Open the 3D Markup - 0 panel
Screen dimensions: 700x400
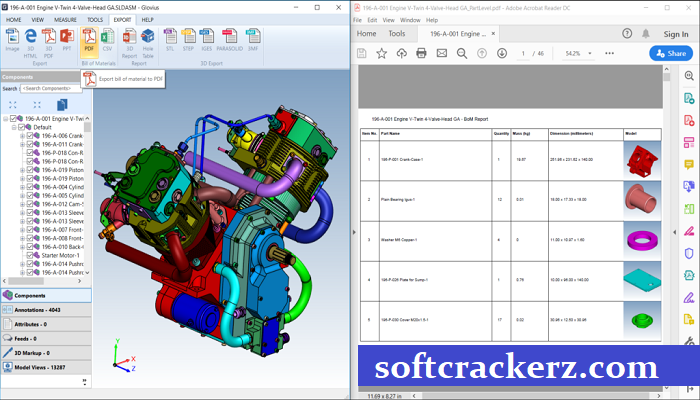46,353
